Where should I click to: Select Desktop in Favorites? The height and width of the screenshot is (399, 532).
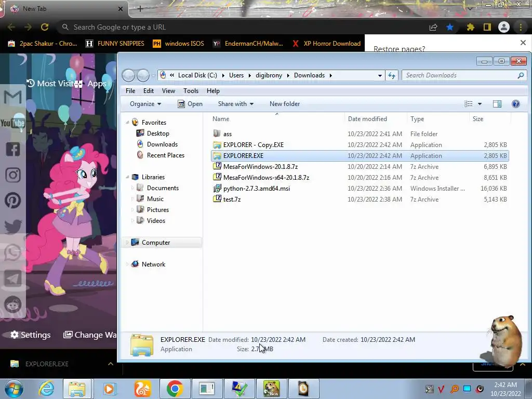(x=152, y=134)
